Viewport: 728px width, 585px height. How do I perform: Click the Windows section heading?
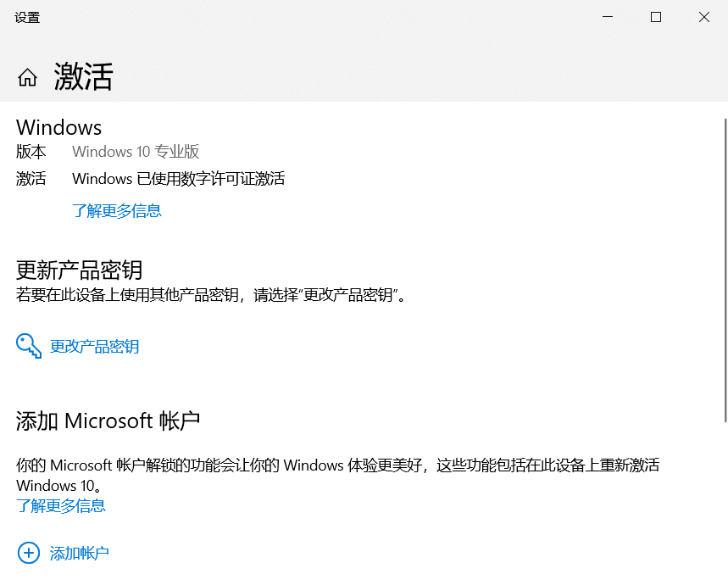click(x=59, y=127)
